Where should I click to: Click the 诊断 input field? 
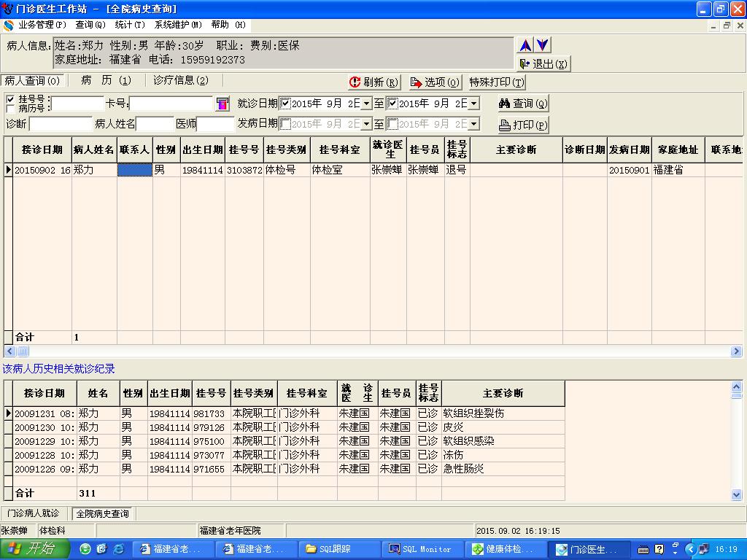click(x=61, y=124)
